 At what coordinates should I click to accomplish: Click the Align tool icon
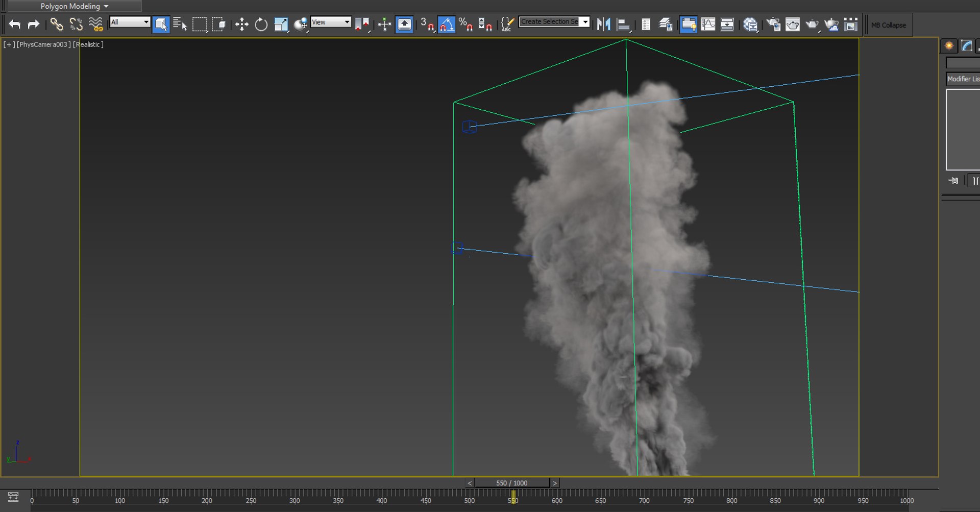click(x=623, y=25)
